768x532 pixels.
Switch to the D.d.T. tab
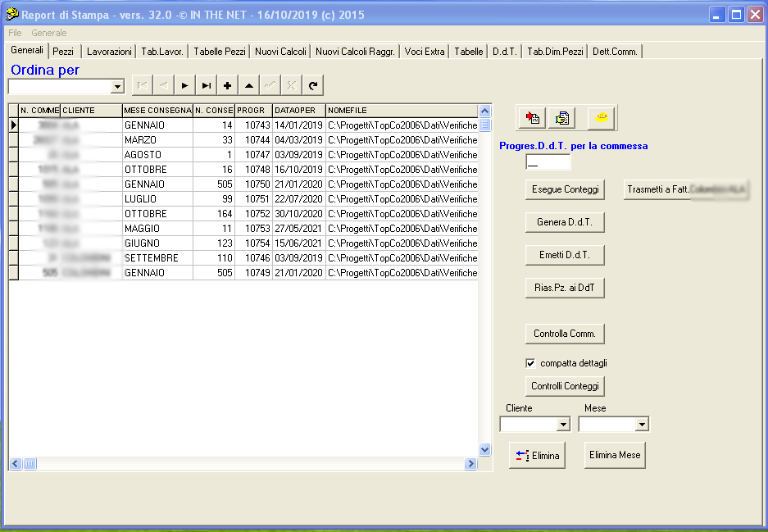coord(505,52)
